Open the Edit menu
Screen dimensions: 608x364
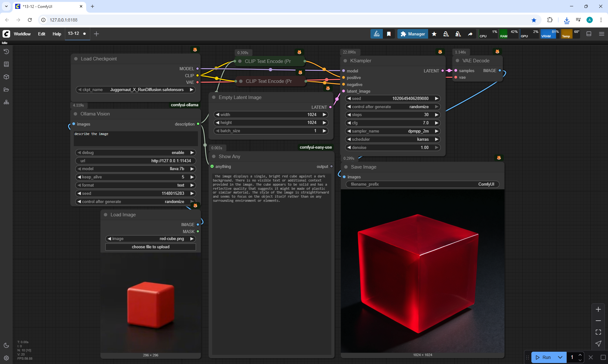click(x=41, y=34)
